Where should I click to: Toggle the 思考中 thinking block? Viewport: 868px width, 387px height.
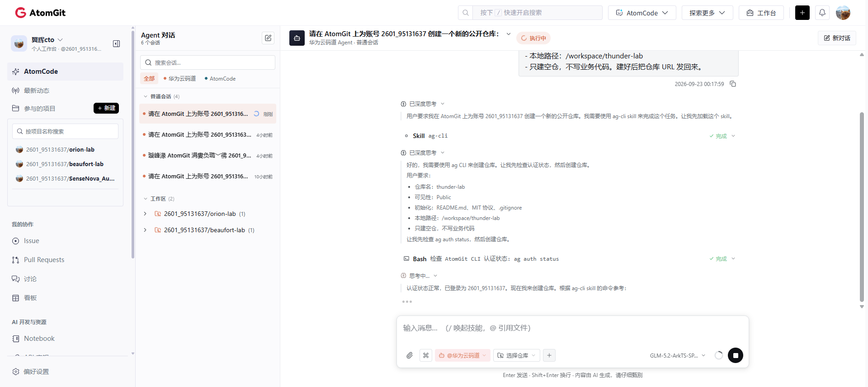pyautogui.click(x=419, y=276)
